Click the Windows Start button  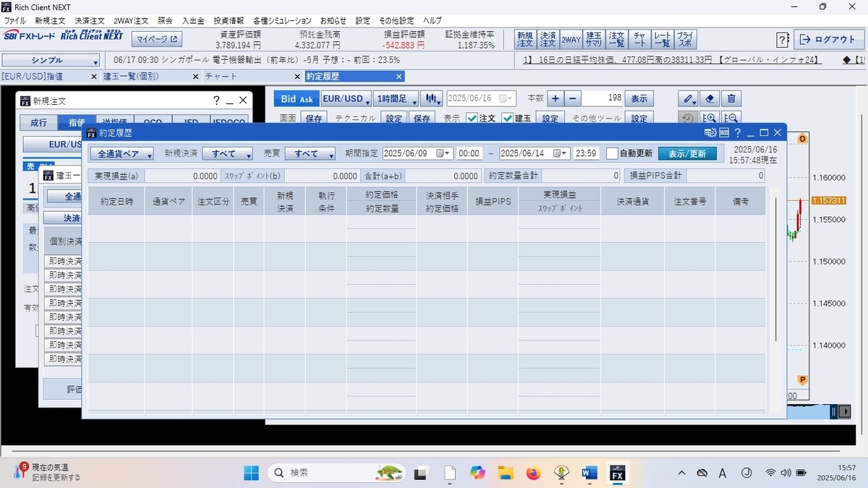click(251, 474)
